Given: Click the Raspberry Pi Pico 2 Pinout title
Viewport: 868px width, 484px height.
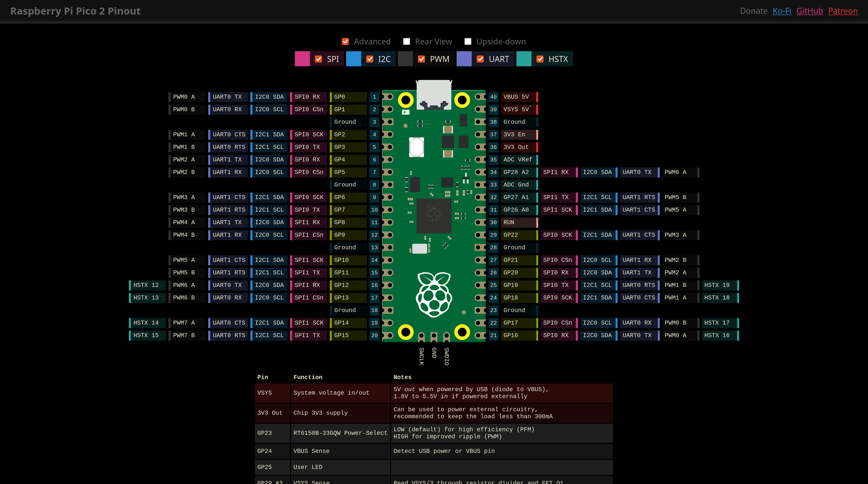Looking at the screenshot, I should tap(75, 11).
